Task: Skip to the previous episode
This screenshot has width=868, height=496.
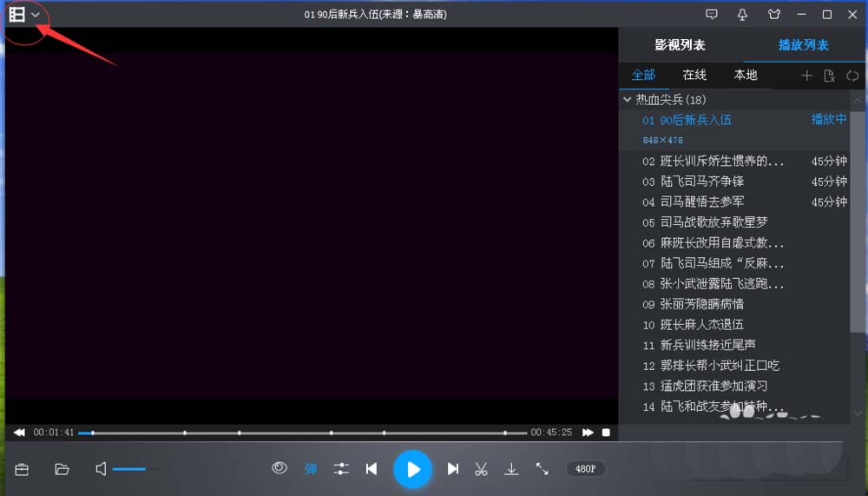Action: click(372, 469)
